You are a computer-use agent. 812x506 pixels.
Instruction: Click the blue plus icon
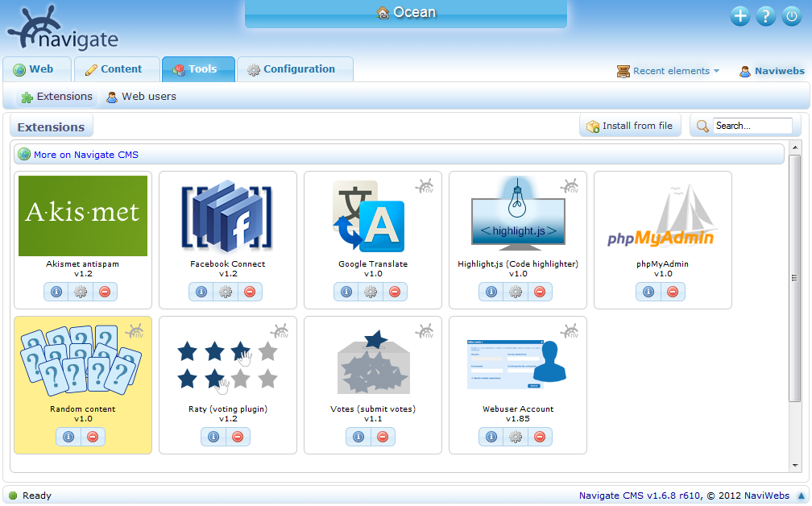(x=739, y=15)
